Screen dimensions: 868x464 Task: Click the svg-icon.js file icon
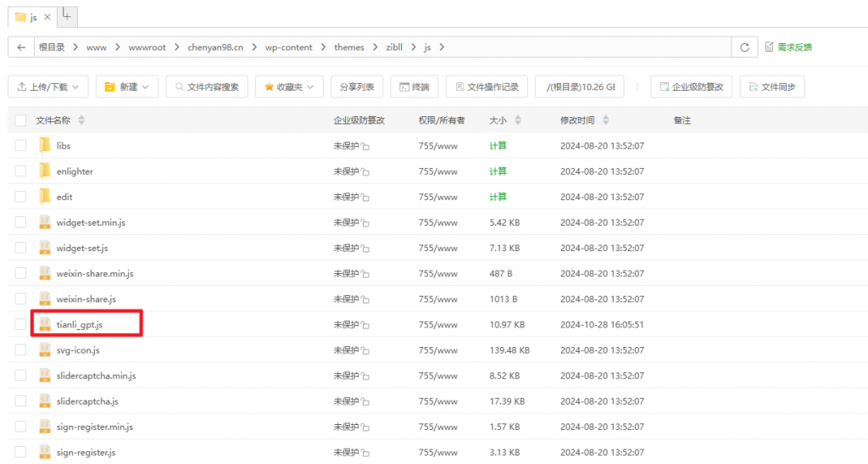(45, 349)
